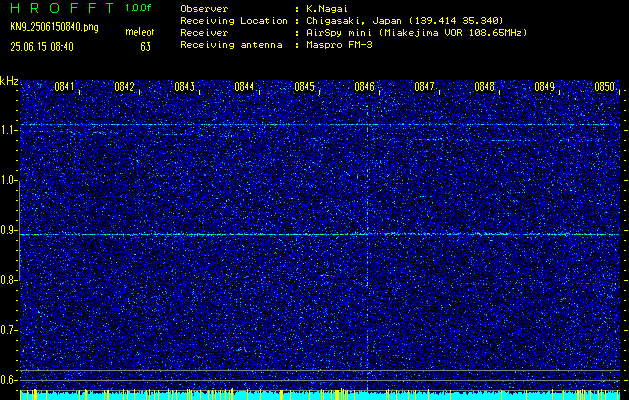Click the Receiving antenna label

(x=231, y=45)
